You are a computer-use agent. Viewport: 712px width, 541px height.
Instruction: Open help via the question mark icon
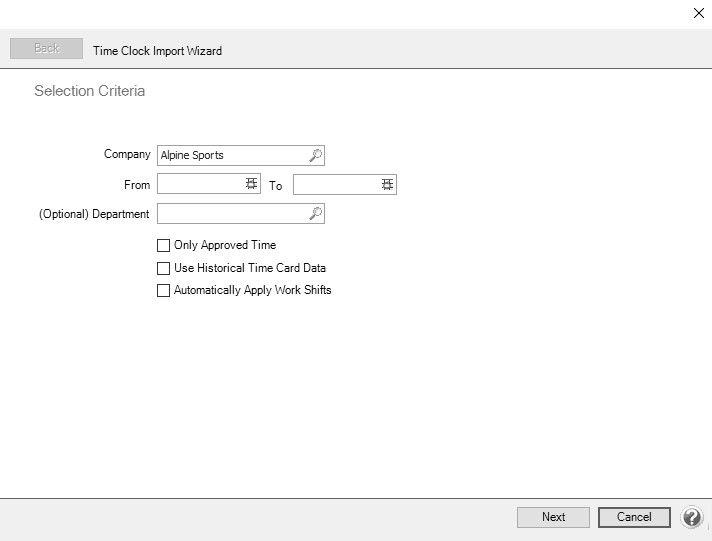pyautogui.click(x=692, y=517)
